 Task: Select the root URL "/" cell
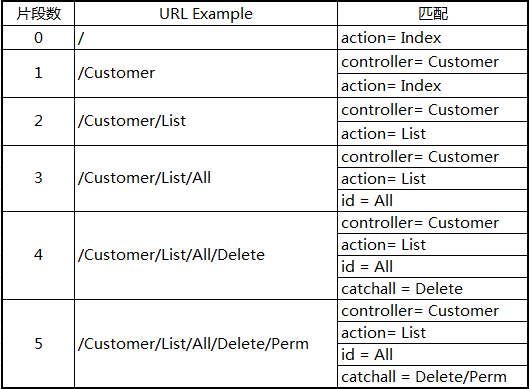[x=206, y=38]
